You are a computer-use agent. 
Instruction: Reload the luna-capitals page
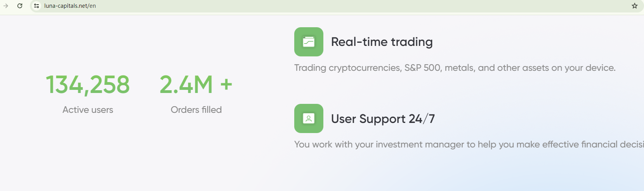click(20, 6)
